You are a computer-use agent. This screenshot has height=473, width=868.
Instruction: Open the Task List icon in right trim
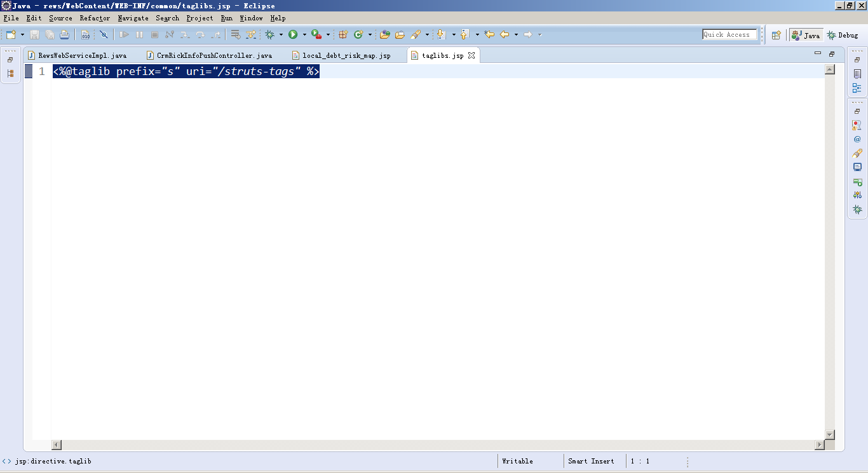pyautogui.click(x=857, y=74)
